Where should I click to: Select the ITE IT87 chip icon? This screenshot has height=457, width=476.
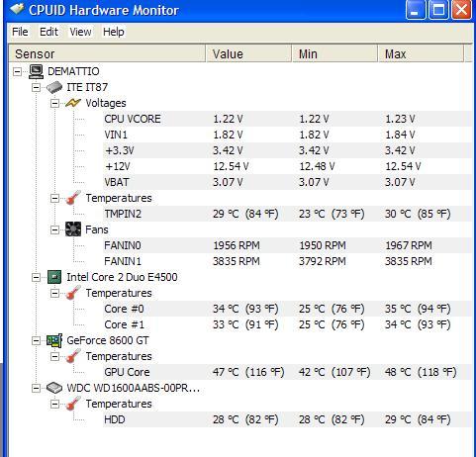coord(54,87)
